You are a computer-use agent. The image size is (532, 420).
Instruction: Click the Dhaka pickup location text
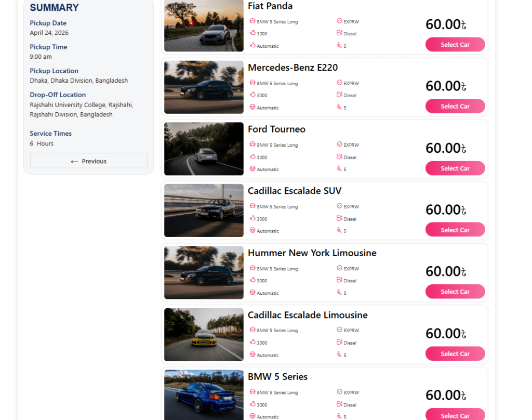pyautogui.click(x=79, y=81)
